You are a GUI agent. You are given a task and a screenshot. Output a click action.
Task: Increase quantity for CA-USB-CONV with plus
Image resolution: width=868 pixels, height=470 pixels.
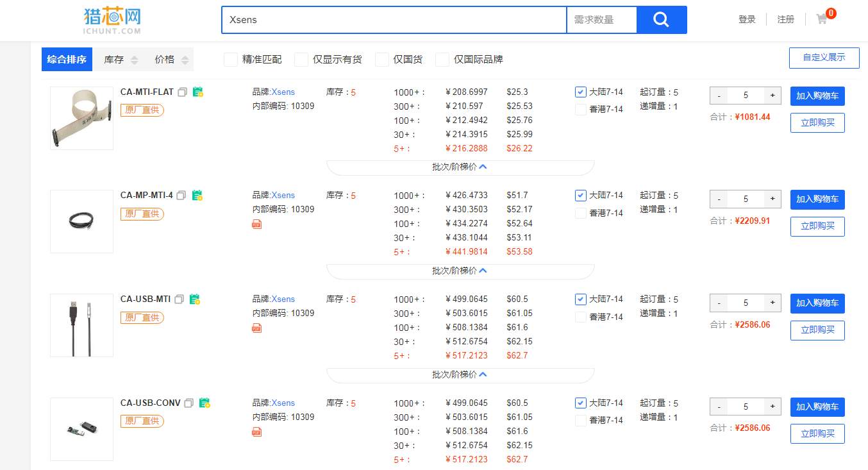[772, 407]
